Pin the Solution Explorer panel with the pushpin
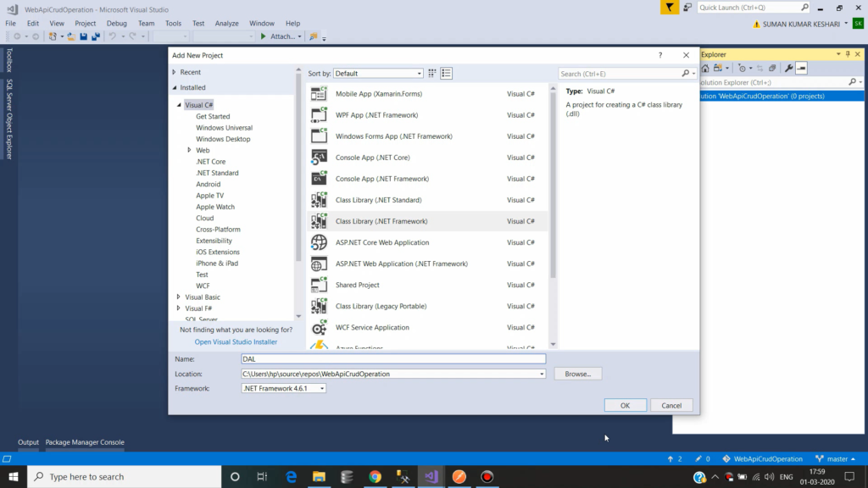This screenshot has width=868, height=488. tap(848, 54)
